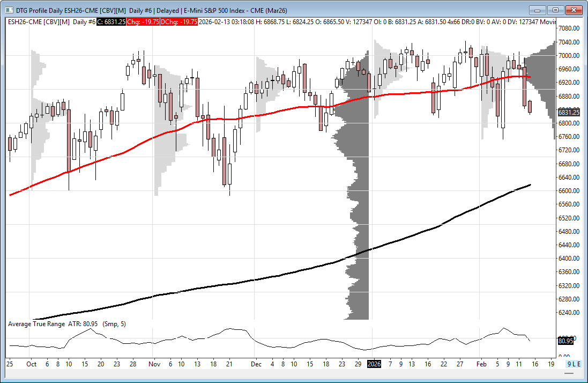This screenshot has width=588, height=383.
Task: Click the Dec marker on the time axis
Action: (x=256, y=364)
